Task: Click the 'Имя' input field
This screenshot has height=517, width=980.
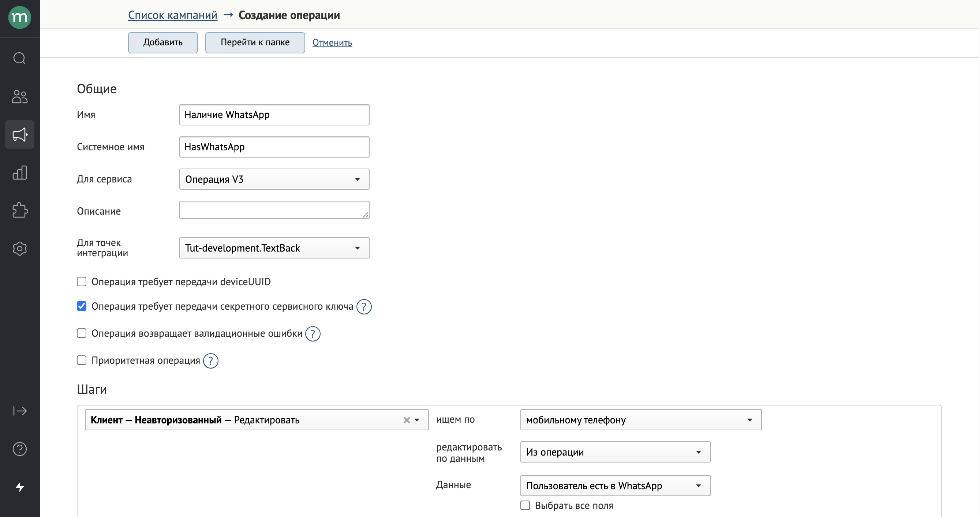Action: pyautogui.click(x=274, y=115)
